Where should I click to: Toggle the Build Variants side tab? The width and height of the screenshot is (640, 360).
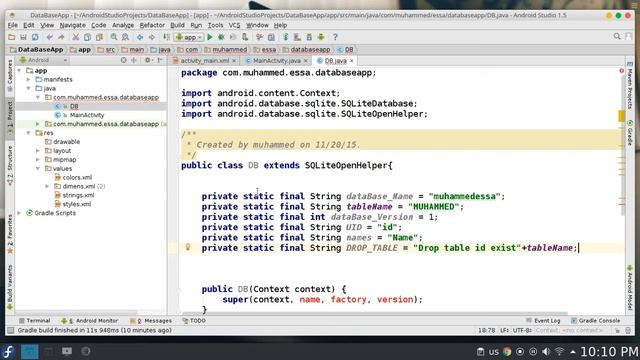10,287
